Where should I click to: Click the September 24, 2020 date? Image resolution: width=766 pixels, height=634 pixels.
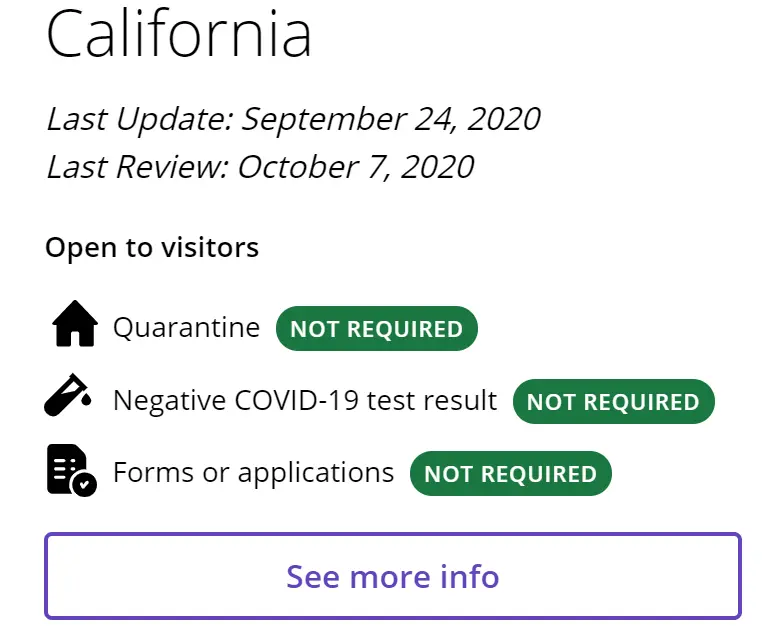click(391, 119)
